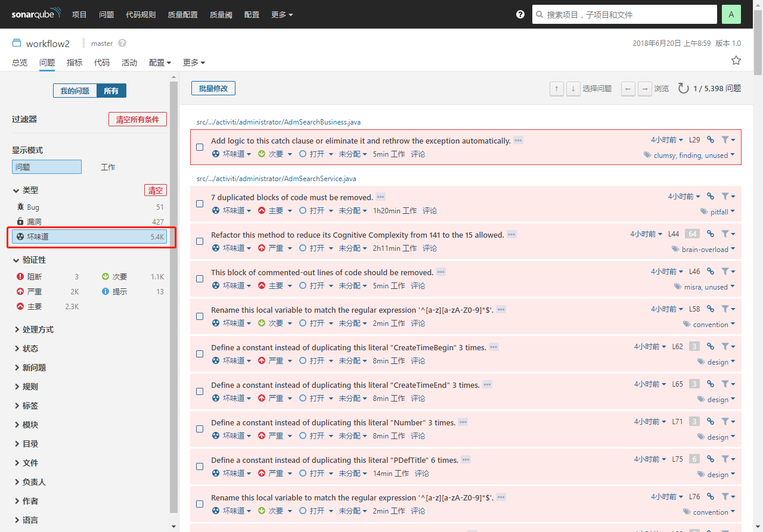Tick checkbox for line L58 rename local variable issue

click(x=200, y=316)
